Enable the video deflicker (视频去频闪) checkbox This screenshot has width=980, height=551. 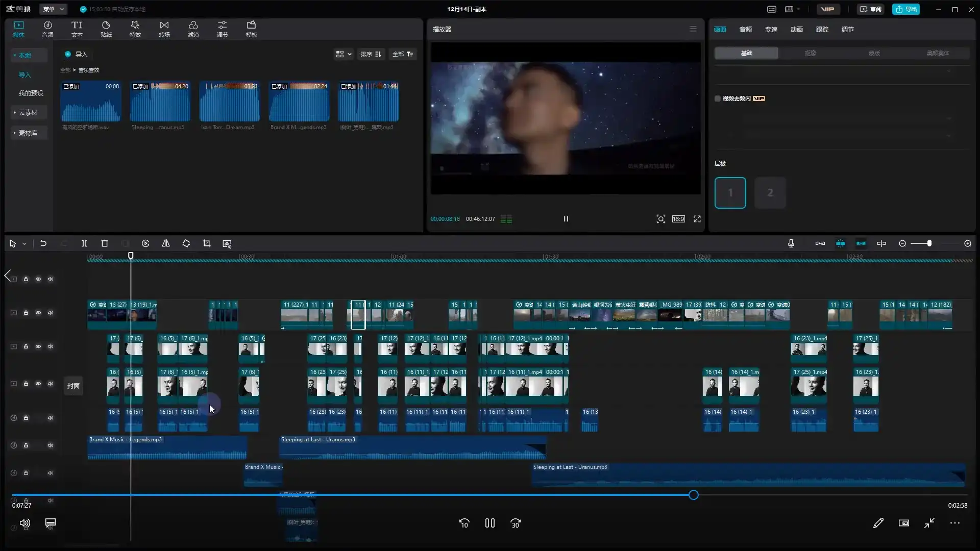coord(718,98)
